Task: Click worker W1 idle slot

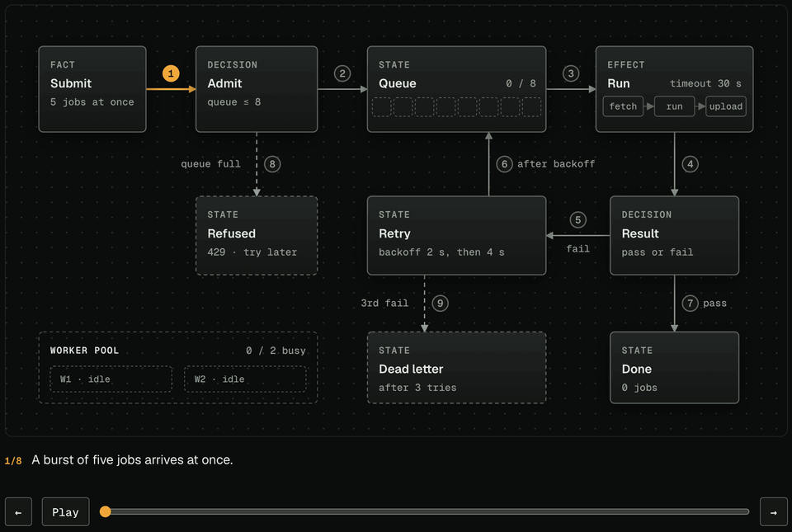Action: click(111, 379)
